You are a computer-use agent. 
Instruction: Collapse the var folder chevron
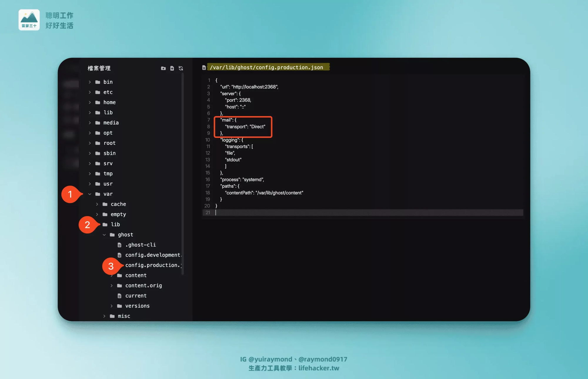[90, 194]
